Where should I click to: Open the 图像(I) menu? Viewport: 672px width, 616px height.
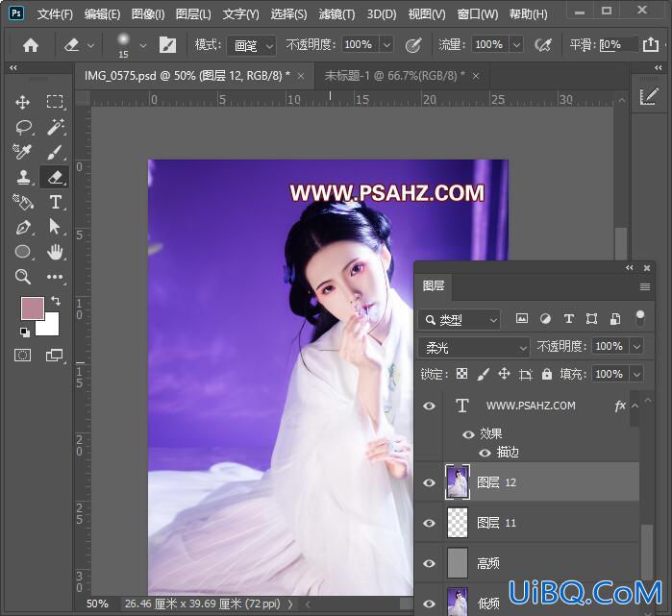148,14
